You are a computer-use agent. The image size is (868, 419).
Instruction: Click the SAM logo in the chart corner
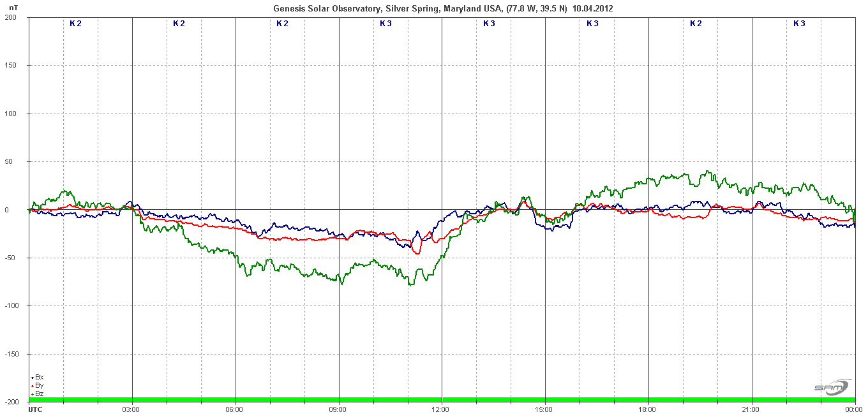[832, 387]
